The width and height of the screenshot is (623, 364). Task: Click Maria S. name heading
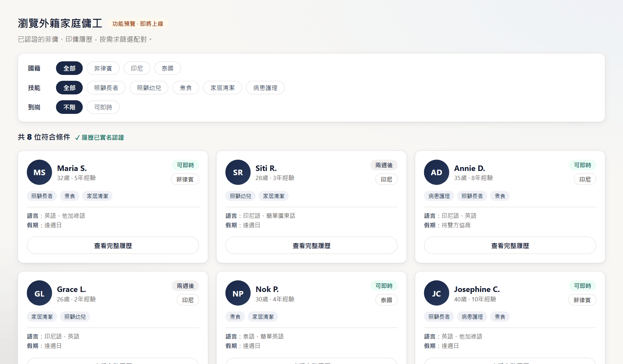pos(72,168)
